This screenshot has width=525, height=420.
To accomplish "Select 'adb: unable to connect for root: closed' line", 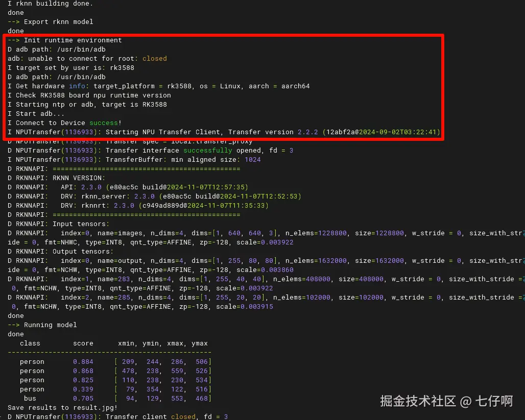I will (x=87, y=59).
